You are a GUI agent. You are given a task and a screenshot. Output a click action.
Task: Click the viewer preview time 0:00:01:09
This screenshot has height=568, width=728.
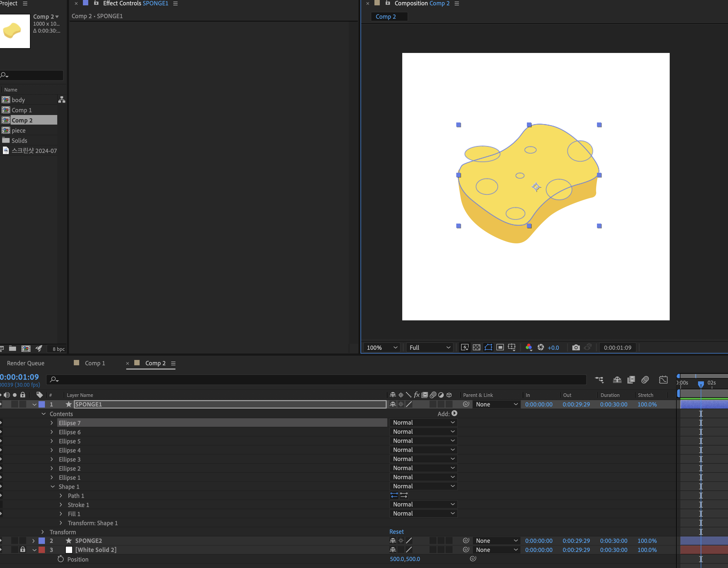click(617, 347)
